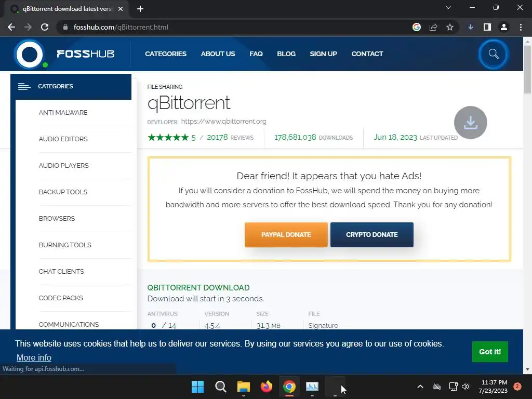The height and width of the screenshot is (399, 532).
Task: Click the categories hamburger lines icon
Action: pos(24,87)
